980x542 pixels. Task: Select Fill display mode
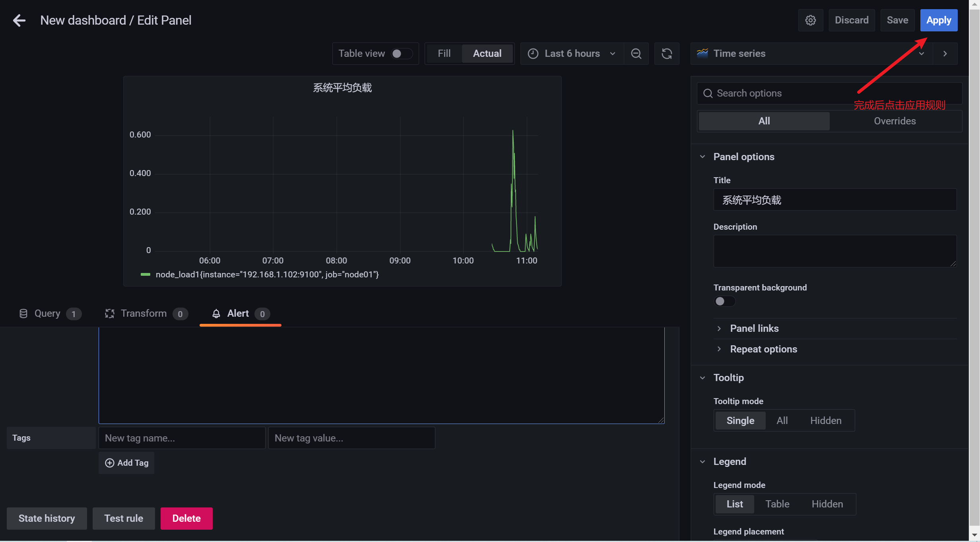(444, 54)
